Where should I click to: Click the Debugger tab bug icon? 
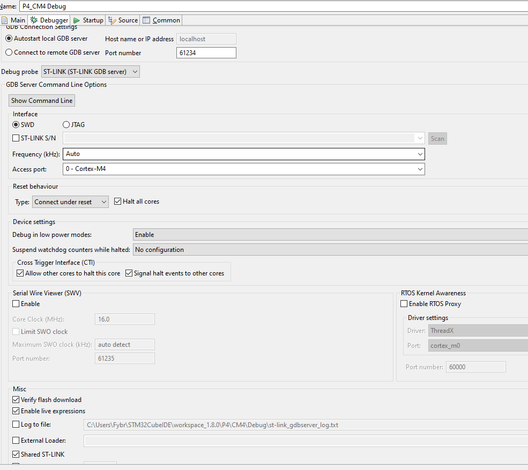pyautogui.click(x=34, y=20)
